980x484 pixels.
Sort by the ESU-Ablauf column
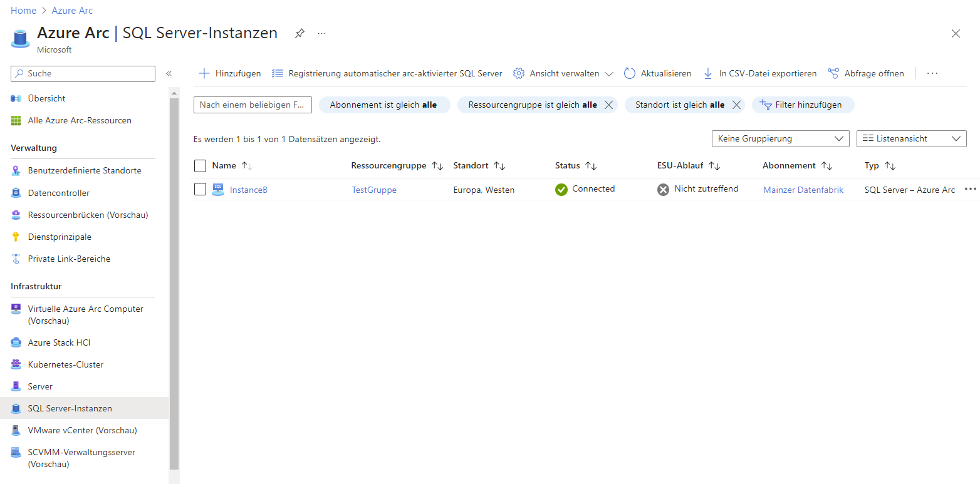[688, 166]
